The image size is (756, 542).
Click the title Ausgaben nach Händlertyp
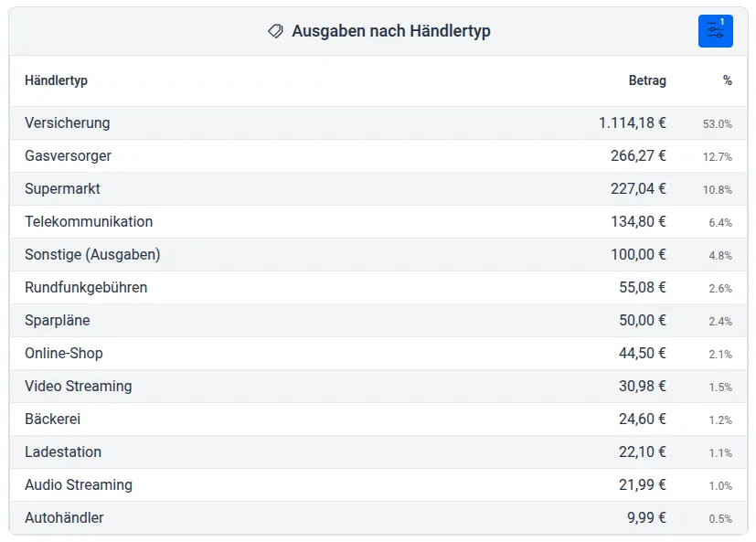tap(391, 30)
